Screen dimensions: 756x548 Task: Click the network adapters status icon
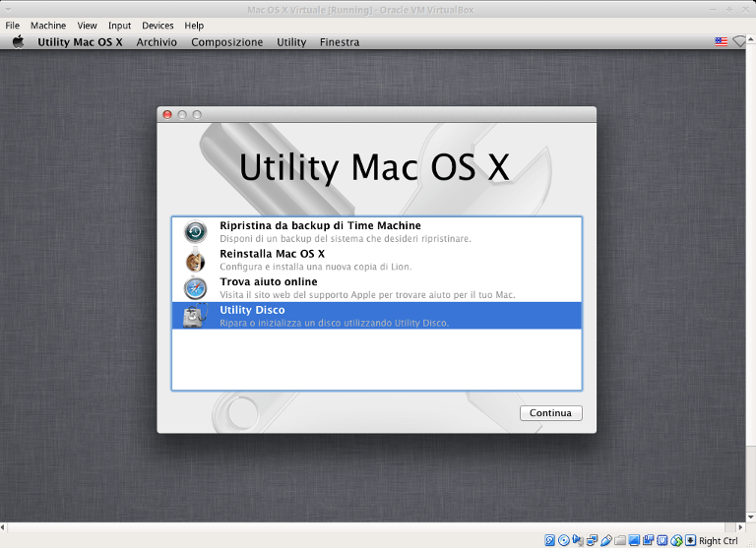pos(592,540)
